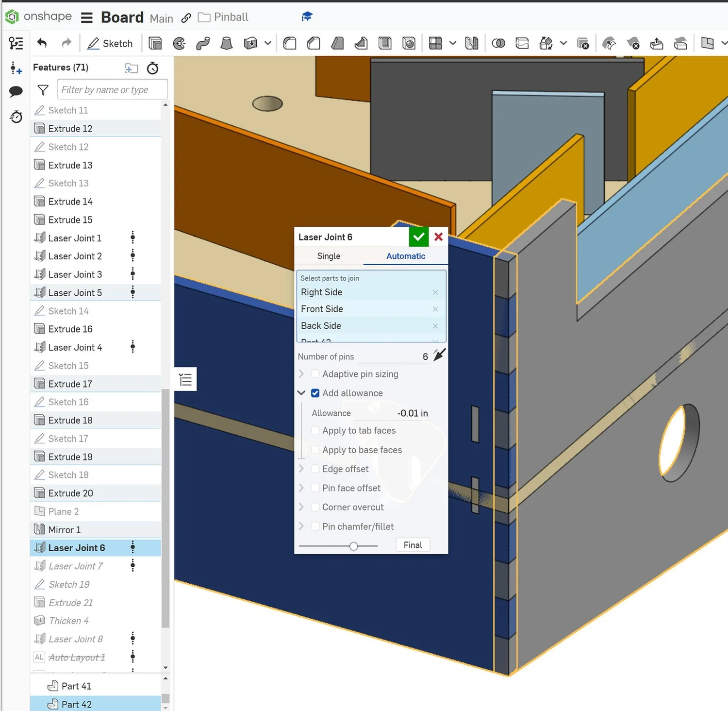
Task: Click the Undo arrow in the toolbar
Action: click(x=42, y=43)
